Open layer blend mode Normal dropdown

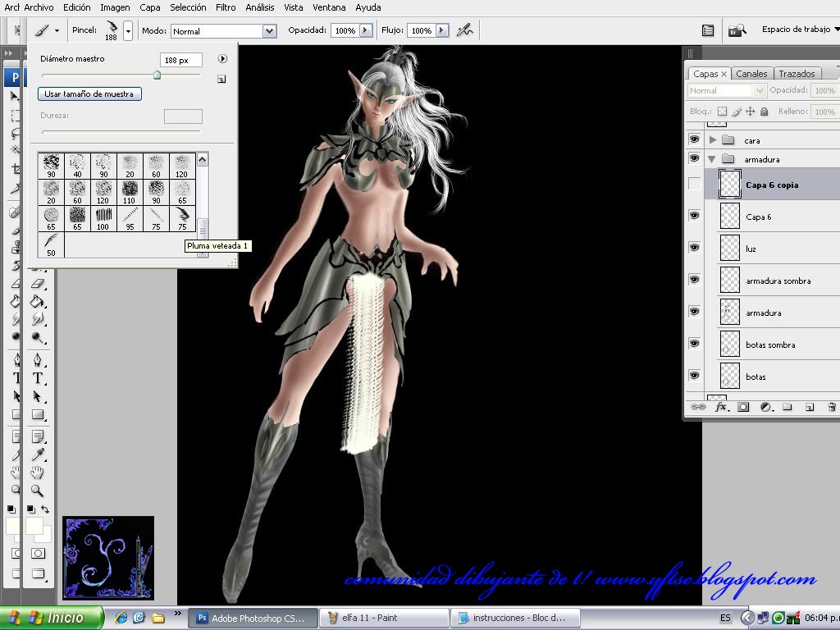pos(727,90)
